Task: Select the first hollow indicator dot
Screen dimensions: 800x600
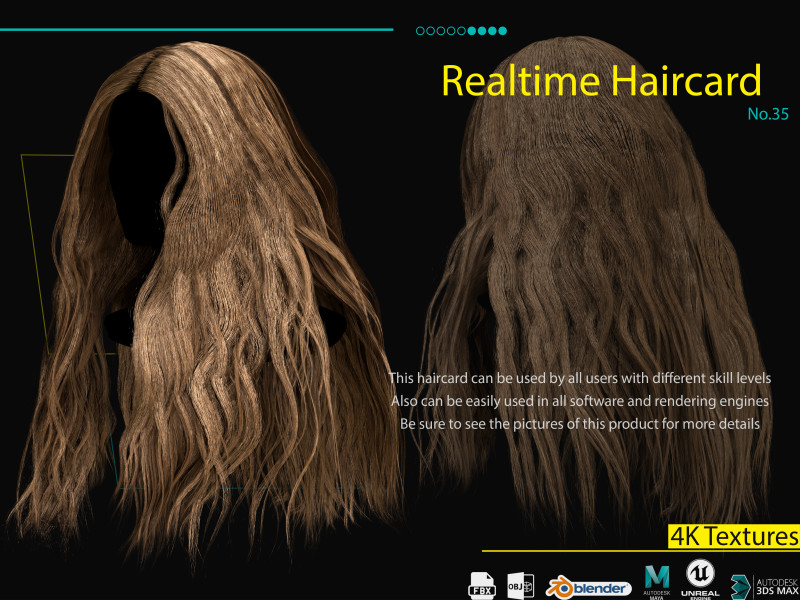Action: coord(420,31)
